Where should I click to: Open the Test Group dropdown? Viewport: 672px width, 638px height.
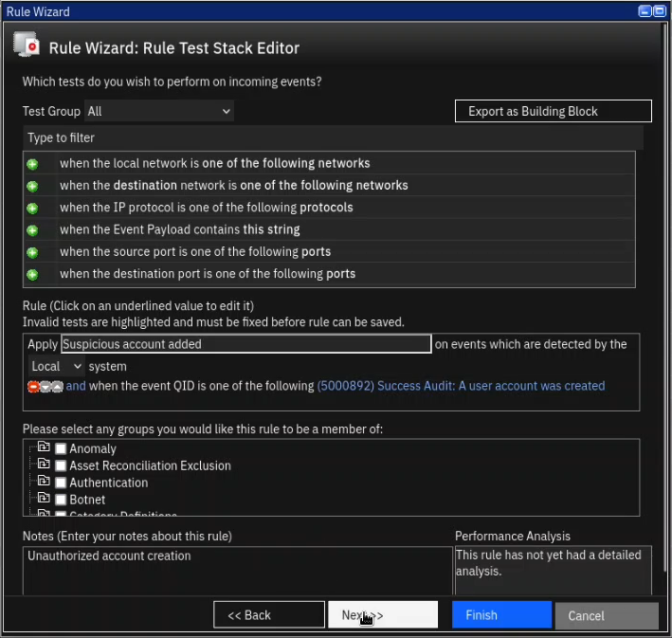[158, 111]
